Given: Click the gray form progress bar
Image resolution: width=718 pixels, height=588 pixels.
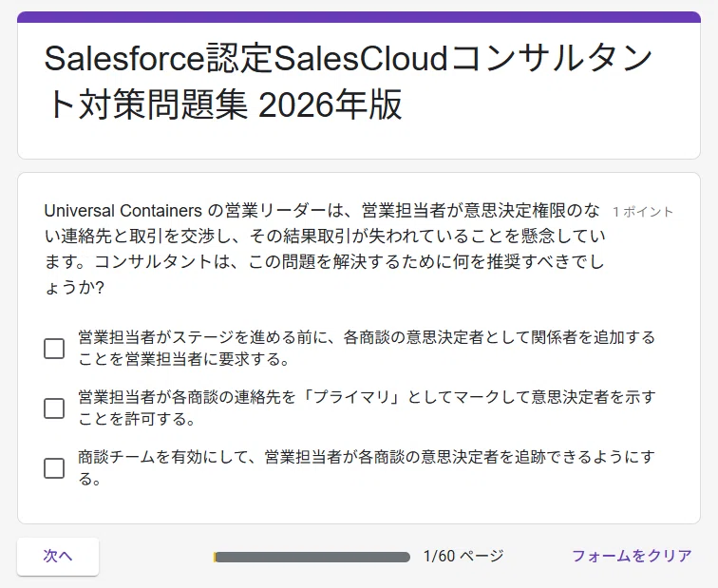Looking at the screenshot, I should pos(312,557).
